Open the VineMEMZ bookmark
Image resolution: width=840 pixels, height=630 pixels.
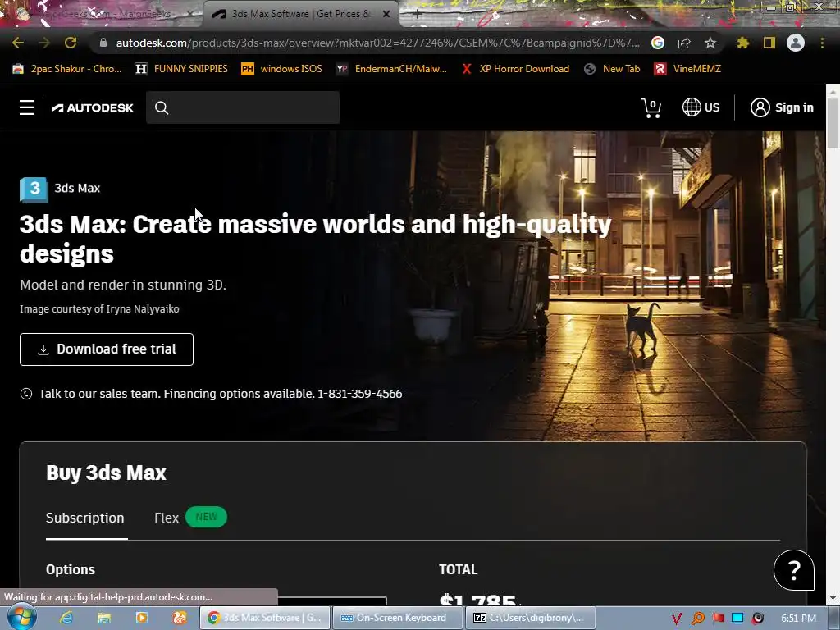click(688, 69)
